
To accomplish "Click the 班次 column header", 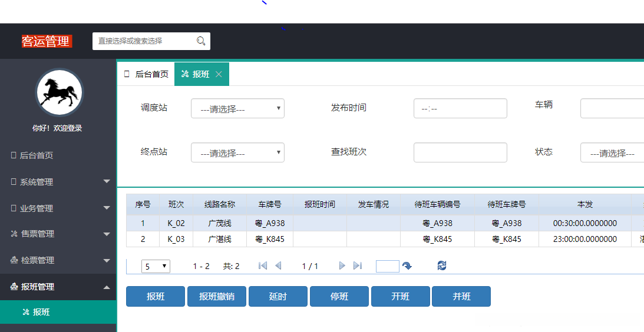I will pos(176,204).
